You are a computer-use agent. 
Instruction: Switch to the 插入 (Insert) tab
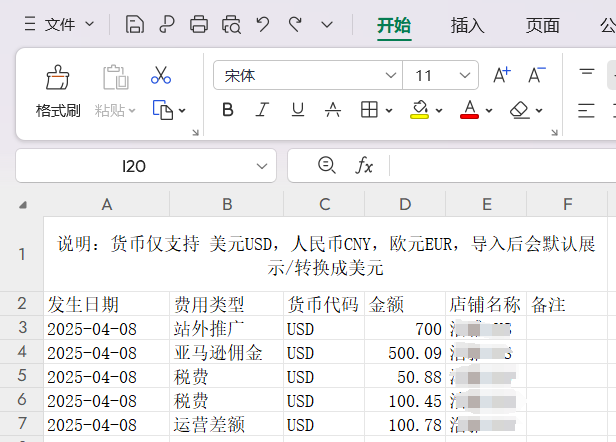(467, 25)
